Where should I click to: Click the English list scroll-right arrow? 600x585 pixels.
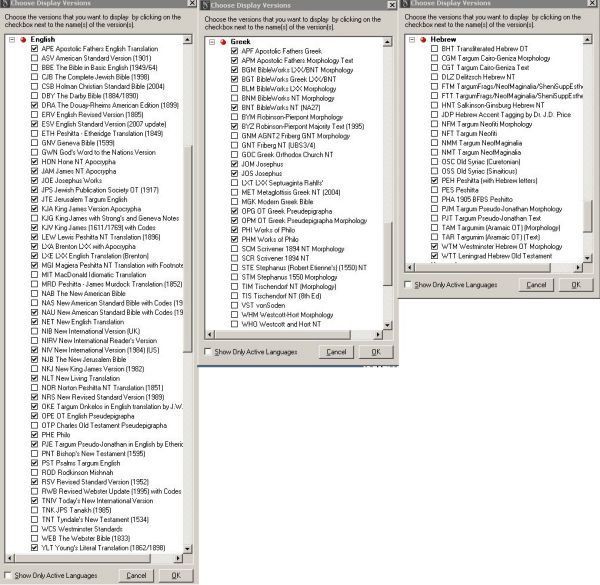tap(178, 558)
